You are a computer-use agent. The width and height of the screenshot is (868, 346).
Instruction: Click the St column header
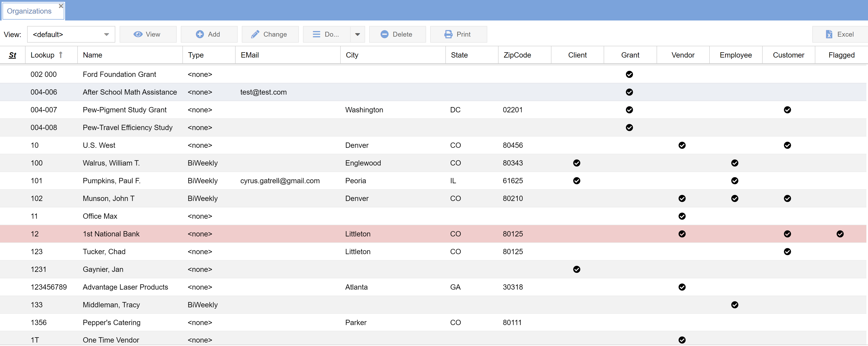[12, 55]
